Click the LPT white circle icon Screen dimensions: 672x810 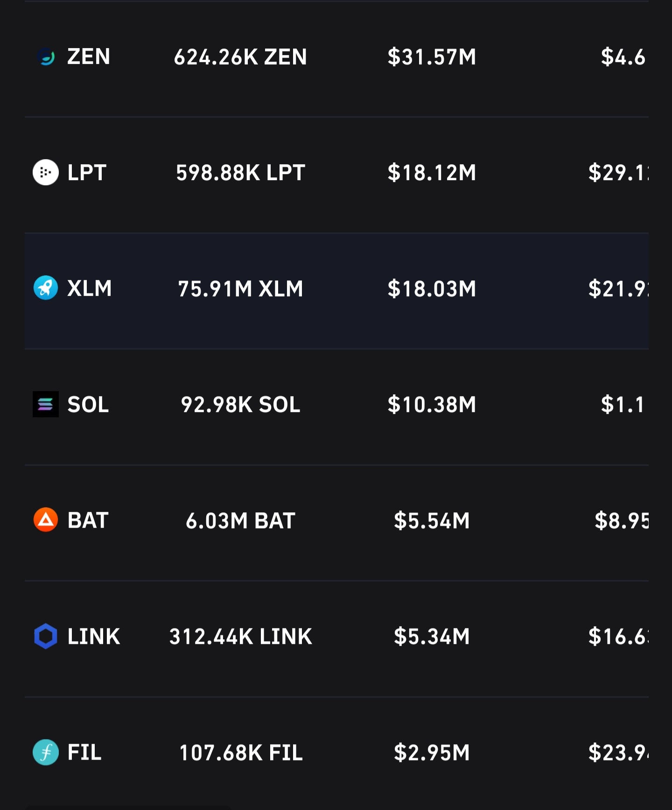click(46, 173)
